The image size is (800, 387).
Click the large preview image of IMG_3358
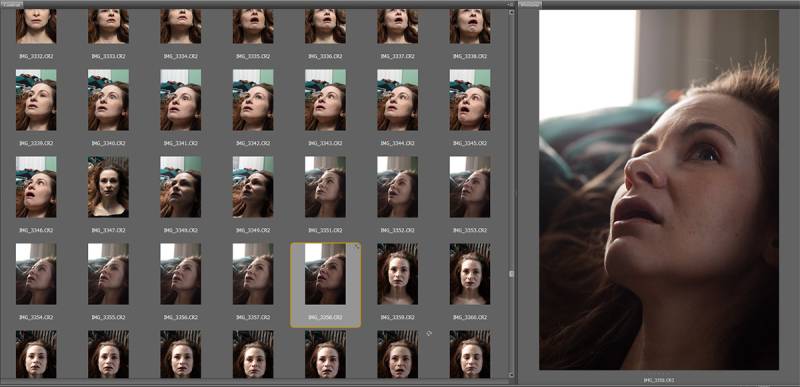[x=659, y=190]
